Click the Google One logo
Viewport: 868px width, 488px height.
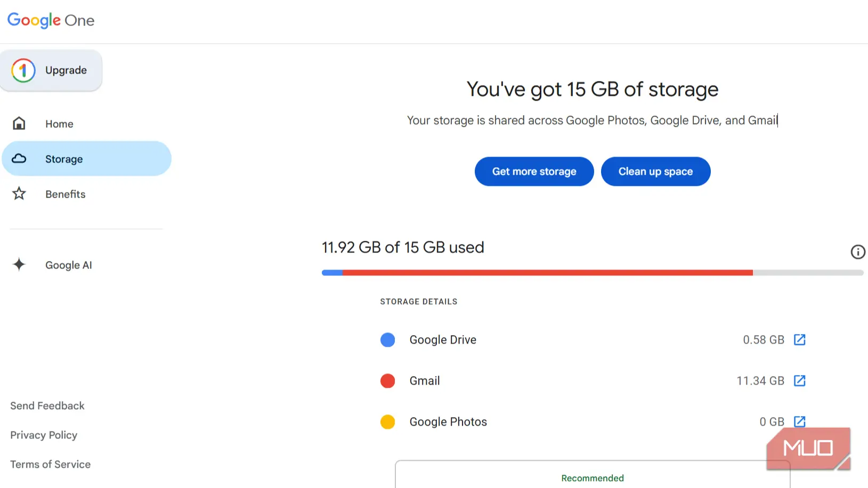[51, 20]
